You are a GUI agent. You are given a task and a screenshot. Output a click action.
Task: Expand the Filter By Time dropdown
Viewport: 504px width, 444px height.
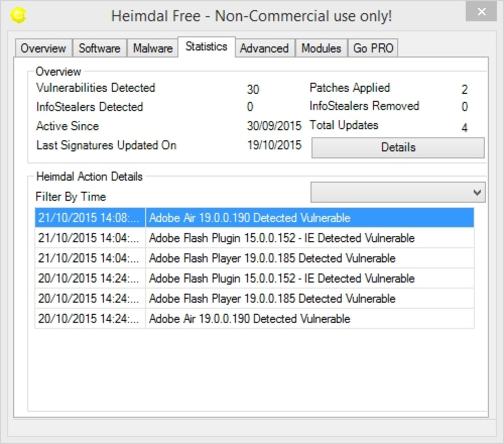[x=398, y=193]
